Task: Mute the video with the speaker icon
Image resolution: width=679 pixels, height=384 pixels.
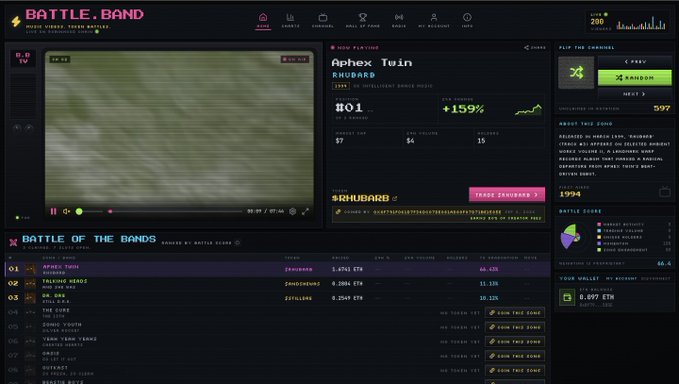Action: (x=66, y=211)
